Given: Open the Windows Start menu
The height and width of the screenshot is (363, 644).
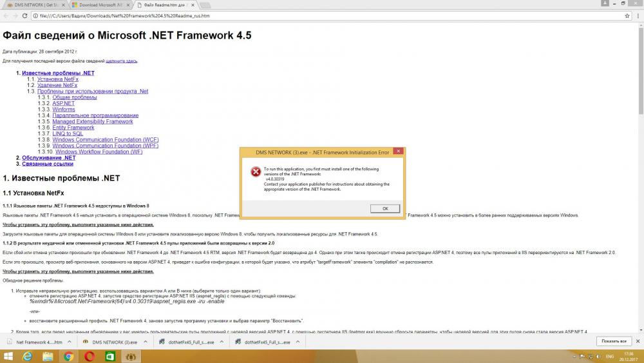Looking at the screenshot, I should (9, 356).
